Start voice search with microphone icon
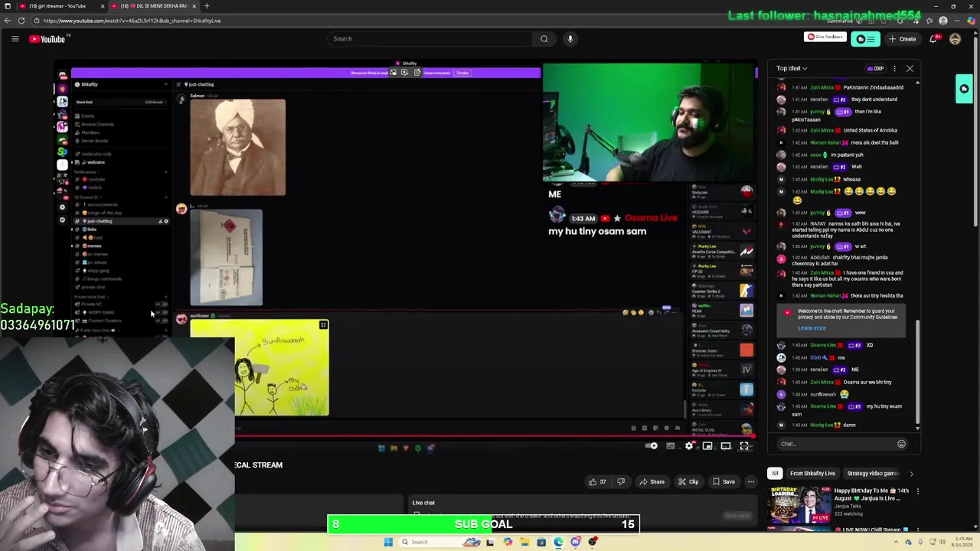The image size is (980, 551). tap(570, 39)
